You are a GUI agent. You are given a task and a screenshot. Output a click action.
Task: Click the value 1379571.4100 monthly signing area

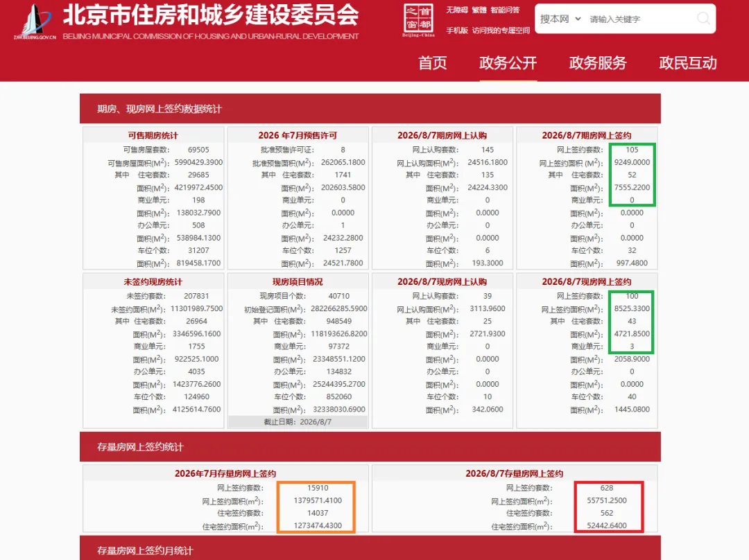[318, 500]
